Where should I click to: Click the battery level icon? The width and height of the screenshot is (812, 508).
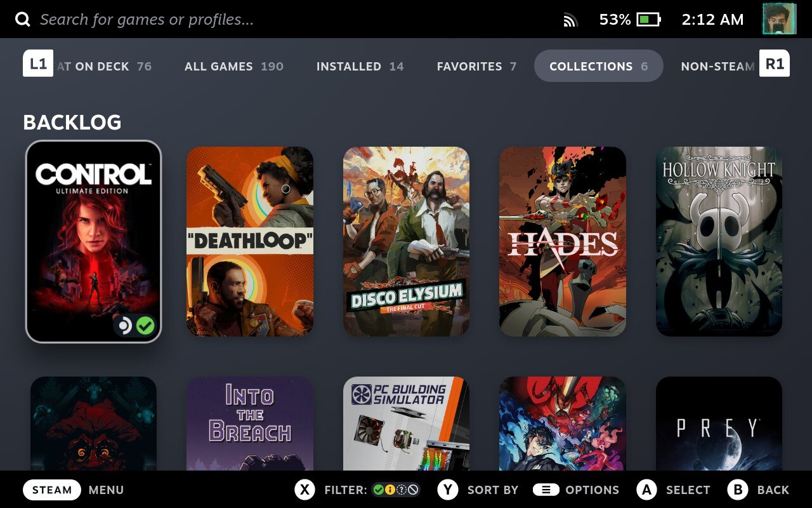[648, 20]
